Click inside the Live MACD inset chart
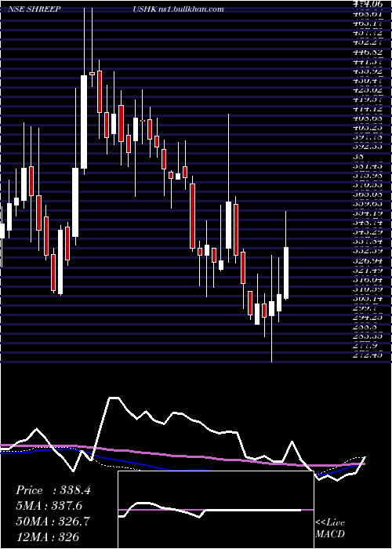Image resolution: width=392 pixels, height=549 pixels. coord(216,510)
